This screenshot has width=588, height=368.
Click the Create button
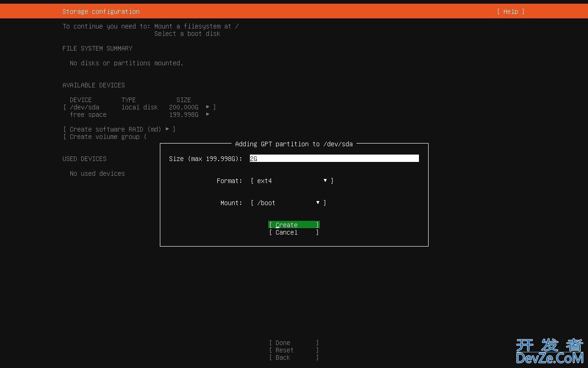tap(294, 225)
